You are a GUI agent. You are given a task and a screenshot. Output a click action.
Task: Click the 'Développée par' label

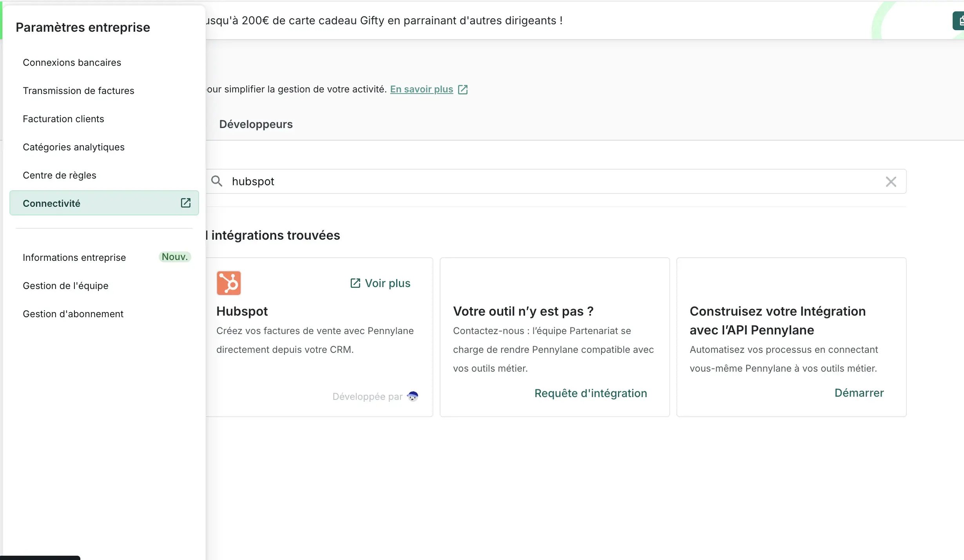click(x=367, y=396)
